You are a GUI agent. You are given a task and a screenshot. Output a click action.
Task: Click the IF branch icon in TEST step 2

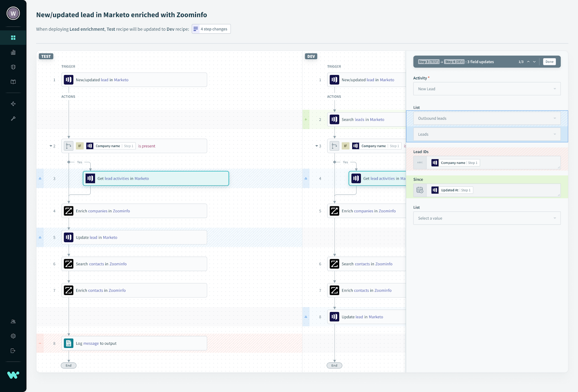click(69, 146)
